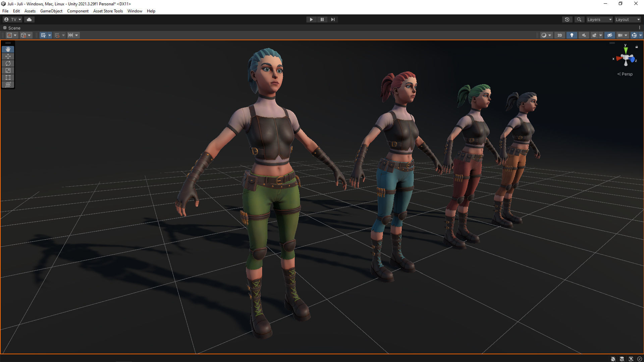
Task: Select the Rotate tool
Action: coord(8,63)
